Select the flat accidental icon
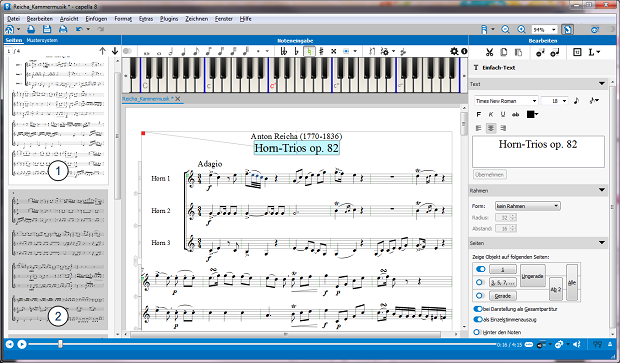 [296, 51]
